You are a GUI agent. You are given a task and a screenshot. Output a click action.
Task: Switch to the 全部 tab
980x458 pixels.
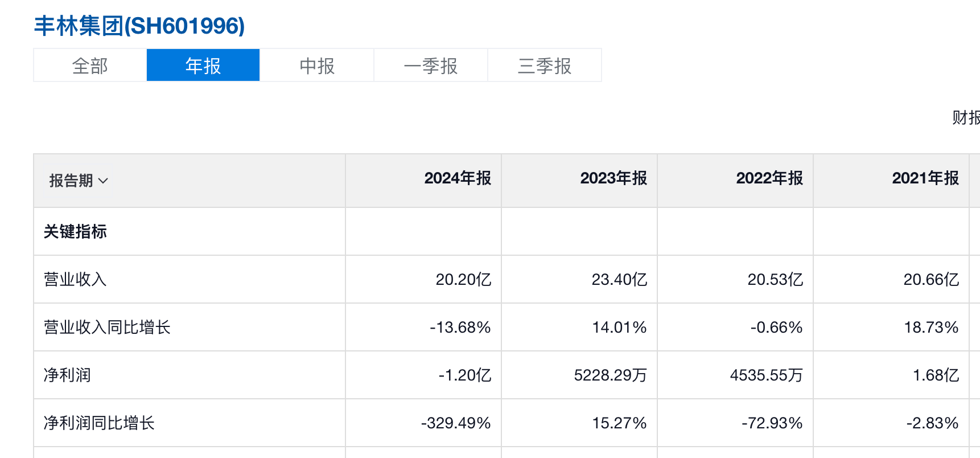point(90,66)
